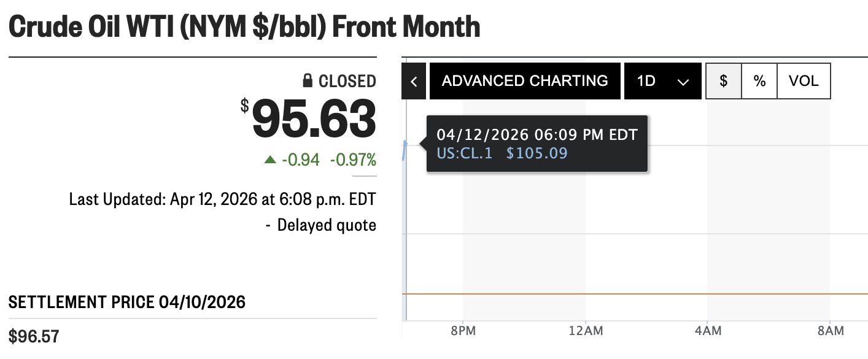
Task: Open the 1D timeframe dropdown
Action: tap(663, 80)
